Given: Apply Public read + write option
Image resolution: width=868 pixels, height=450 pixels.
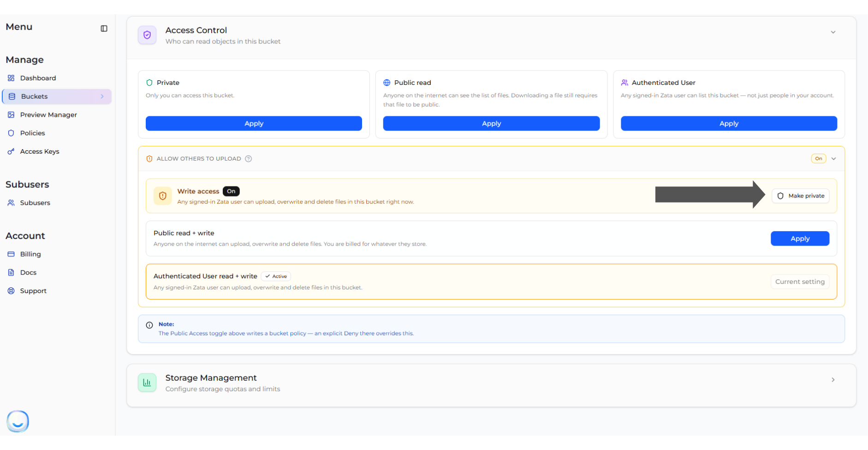Looking at the screenshot, I should [x=800, y=239].
